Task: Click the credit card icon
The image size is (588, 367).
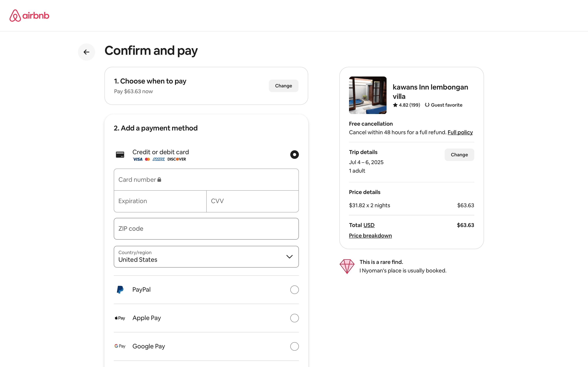Action: tap(120, 155)
